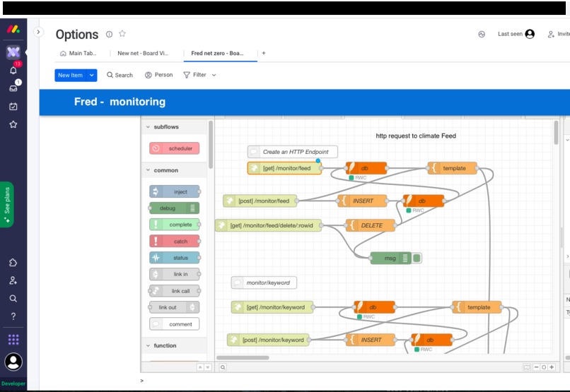The height and width of the screenshot is (392, 570).
Task: Click the monday.com logo
Action: (x=13, y=29)
